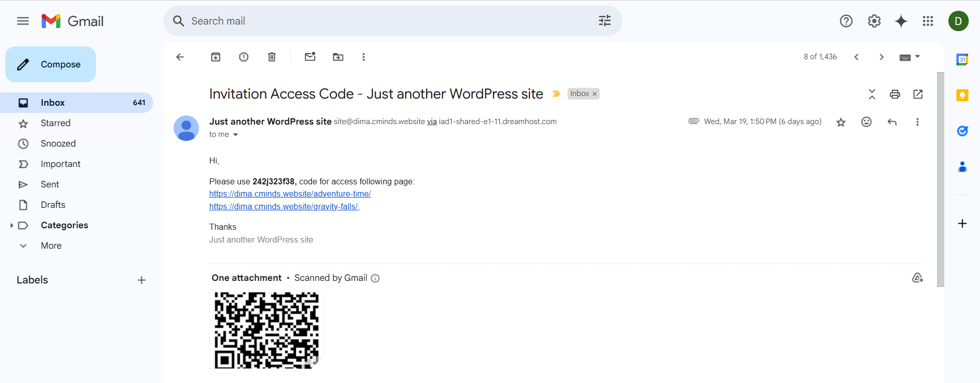Open the QR code attachment thumbnail

(266, 330)
